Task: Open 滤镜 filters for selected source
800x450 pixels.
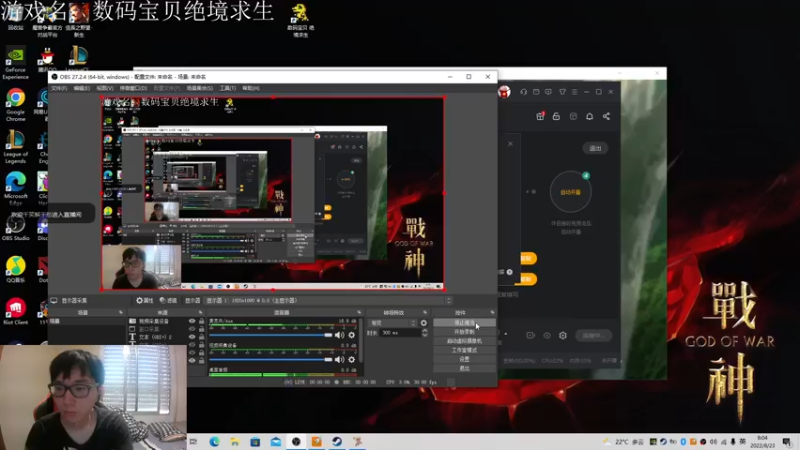Action: coord(168,301)
